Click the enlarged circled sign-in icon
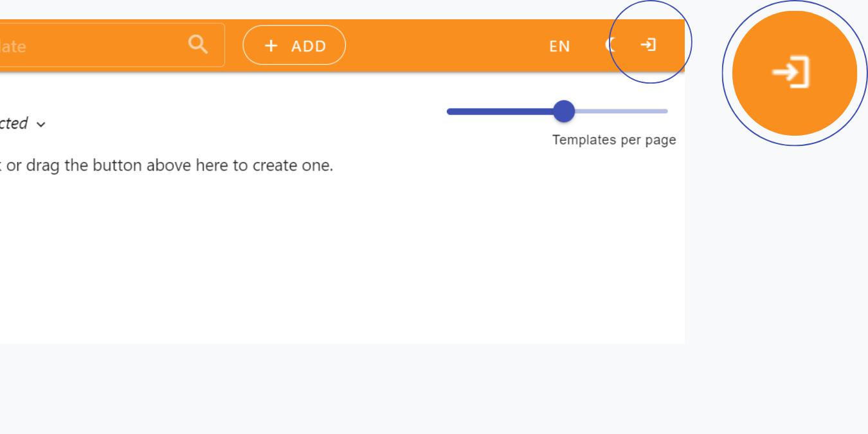 pyautogui.click(x=794, y=73)
